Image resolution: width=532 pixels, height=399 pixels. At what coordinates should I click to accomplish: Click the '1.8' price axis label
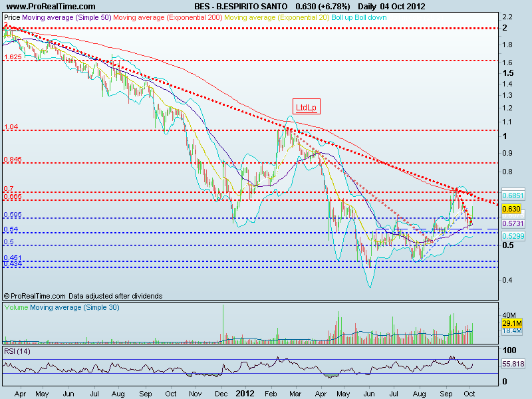pyautogui.click(x=507, y=45)
